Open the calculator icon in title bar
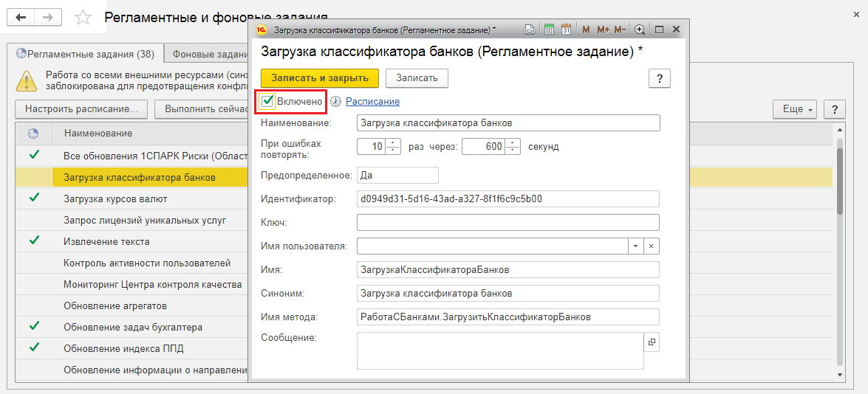 click(549, 30)
